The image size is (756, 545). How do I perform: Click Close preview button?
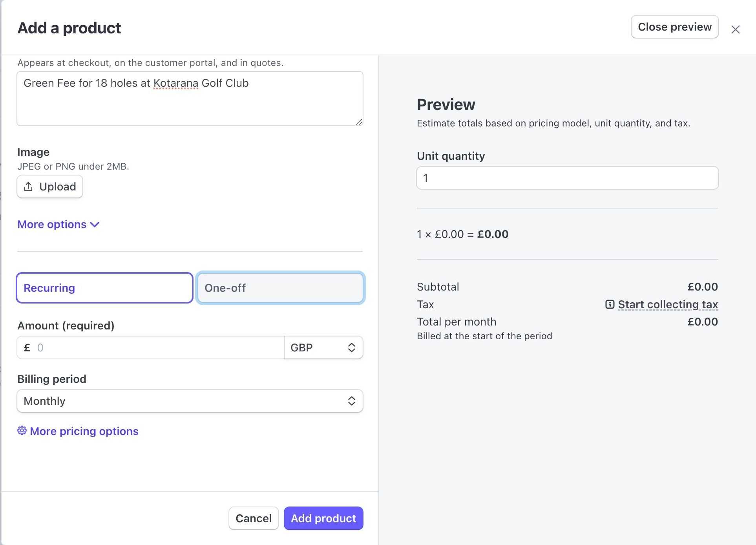(674, 27)
